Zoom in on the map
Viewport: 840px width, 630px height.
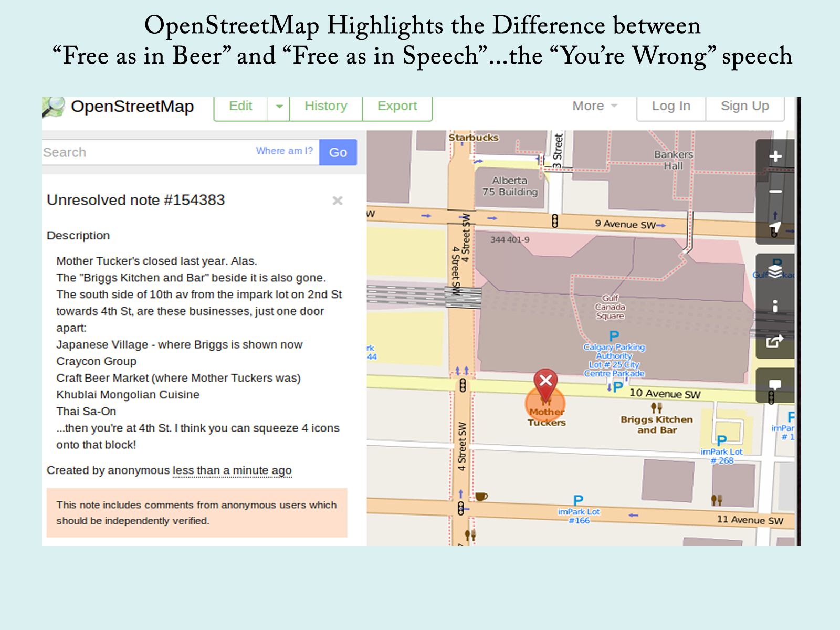pos(775,156)
